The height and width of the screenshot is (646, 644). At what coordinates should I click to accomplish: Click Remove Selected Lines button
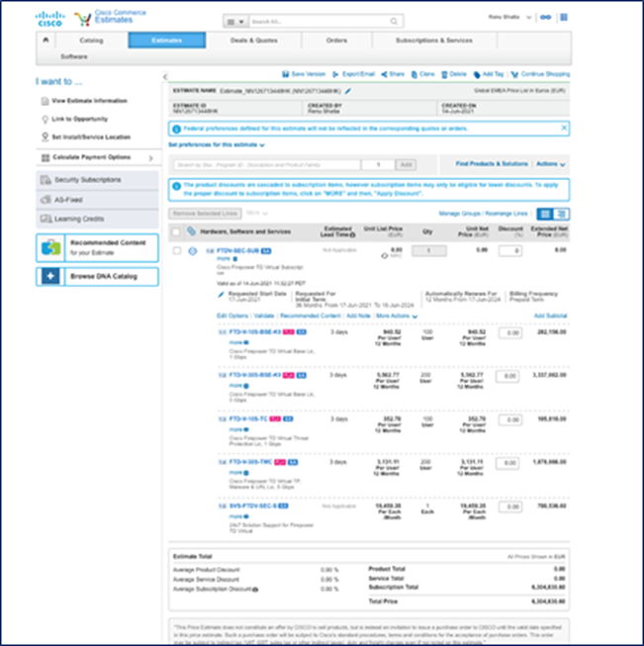click(205, 214)
